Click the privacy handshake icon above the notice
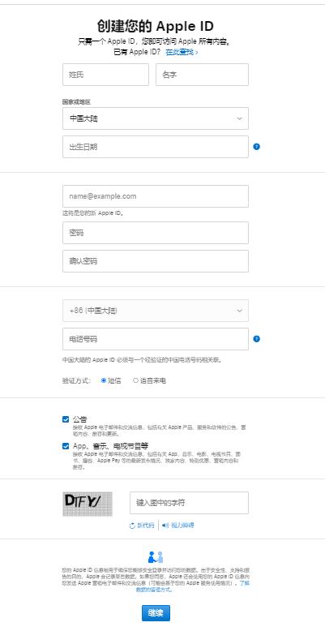Viewport: 325px width, 644px height. coord(156,557)
